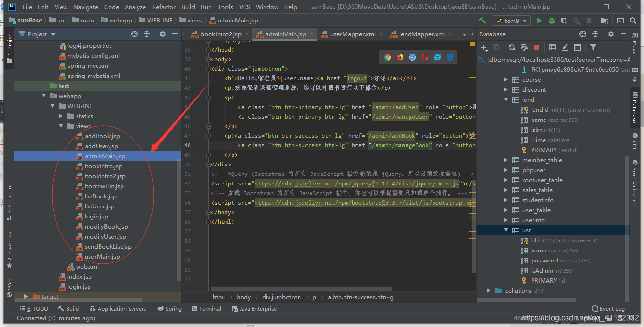Open the TODO tool window
Viewport: 644px width, 327px height.
[x=34, y=309]
